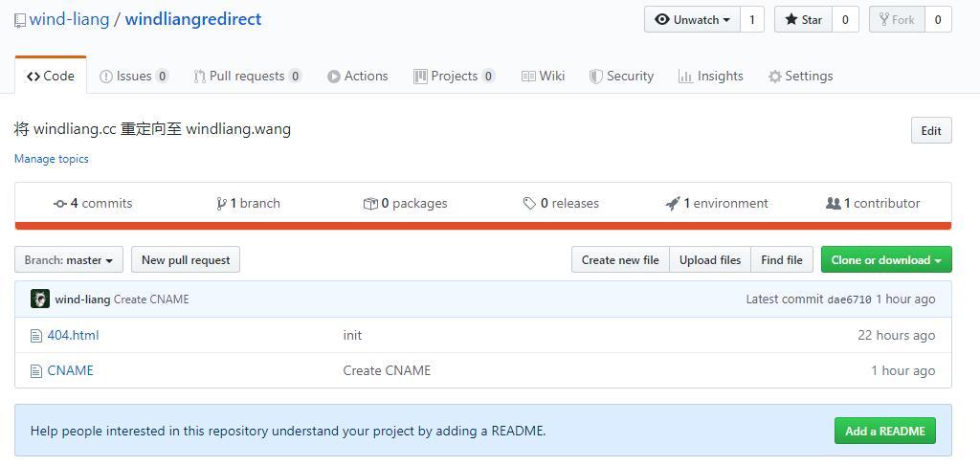
Task: Click the 404.html file icon
Action: (x=36, y=336)
